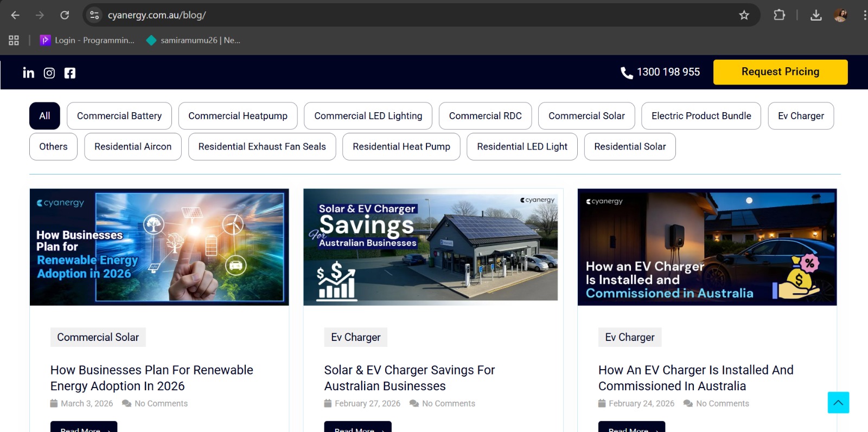The width and height of the screenshot is (868, 432).
Task: Show Ev Charger category filter posts
Action: (801, 116)
